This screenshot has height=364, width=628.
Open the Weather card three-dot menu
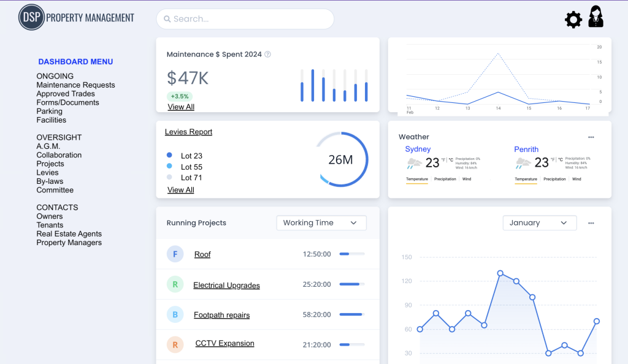tap(591, 137)
